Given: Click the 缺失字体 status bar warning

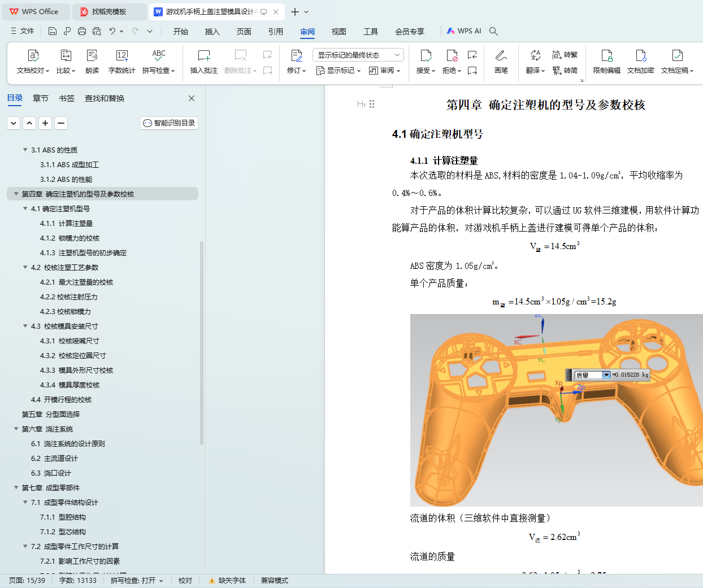Looking at the screenshot, I should click(227, 581).
